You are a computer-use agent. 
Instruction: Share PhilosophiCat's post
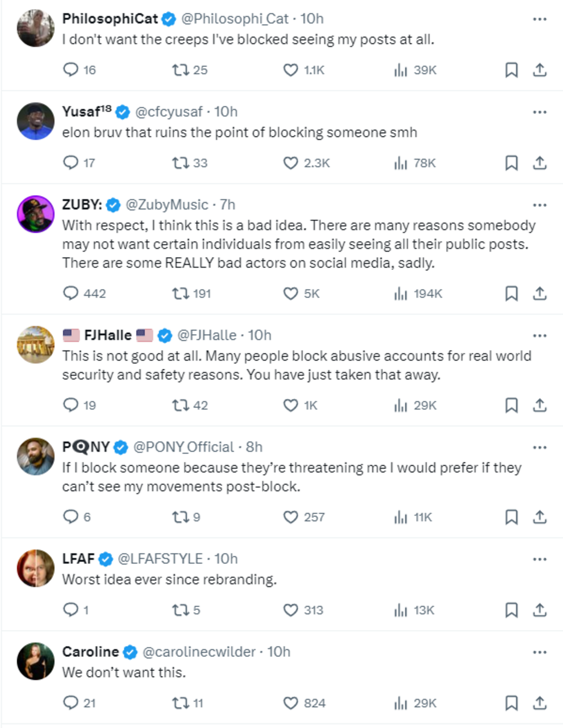[539, 70]
